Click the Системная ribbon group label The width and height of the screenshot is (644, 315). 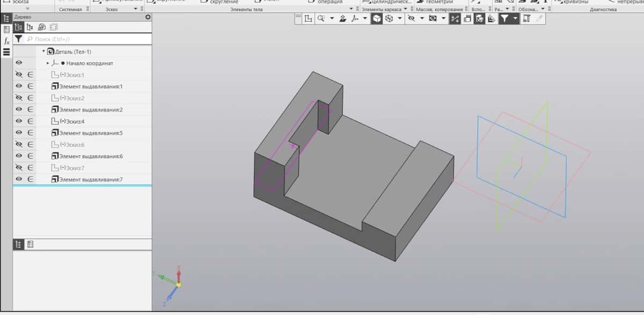[70, 10]
